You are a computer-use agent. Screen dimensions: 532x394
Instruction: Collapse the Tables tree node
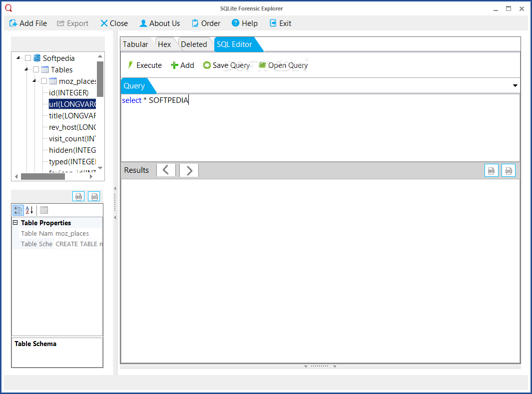coord(26,69)
